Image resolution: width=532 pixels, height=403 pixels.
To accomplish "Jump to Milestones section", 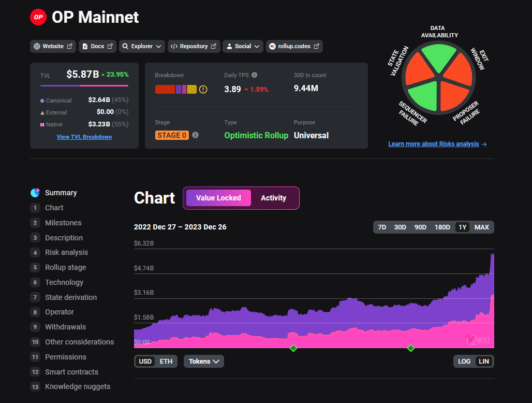I will tap(63, 223).
